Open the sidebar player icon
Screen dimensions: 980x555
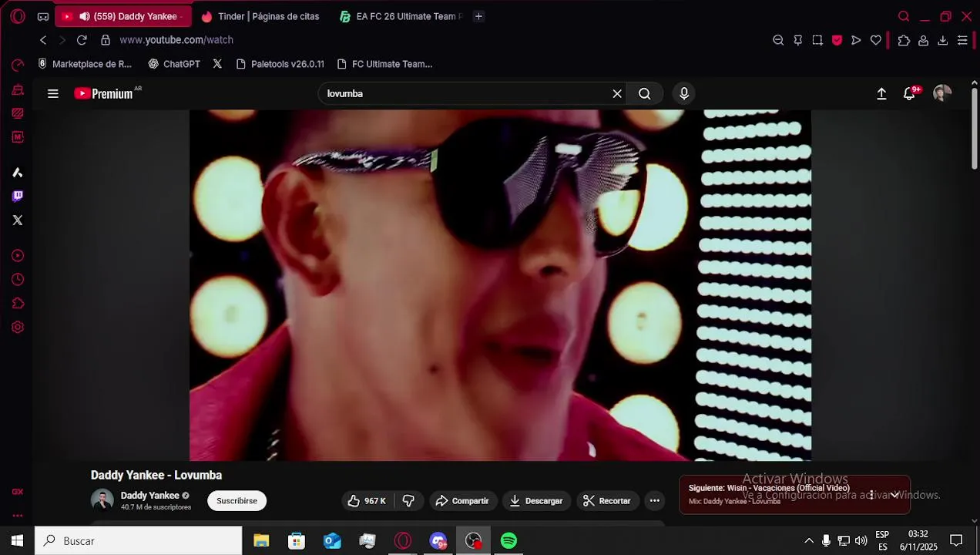tap(18, 256)
